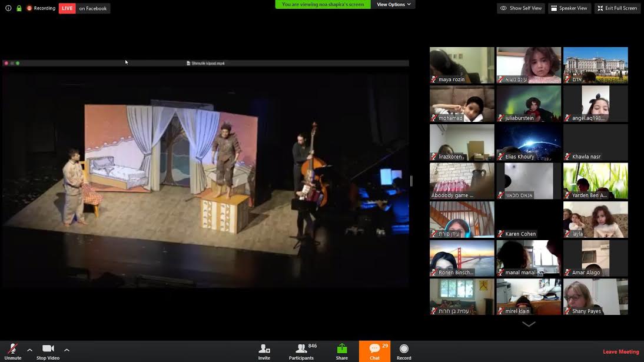Viewport: 644px width, 362px height.
Task: Switch to Speaker View
Action: pos(569,8)
